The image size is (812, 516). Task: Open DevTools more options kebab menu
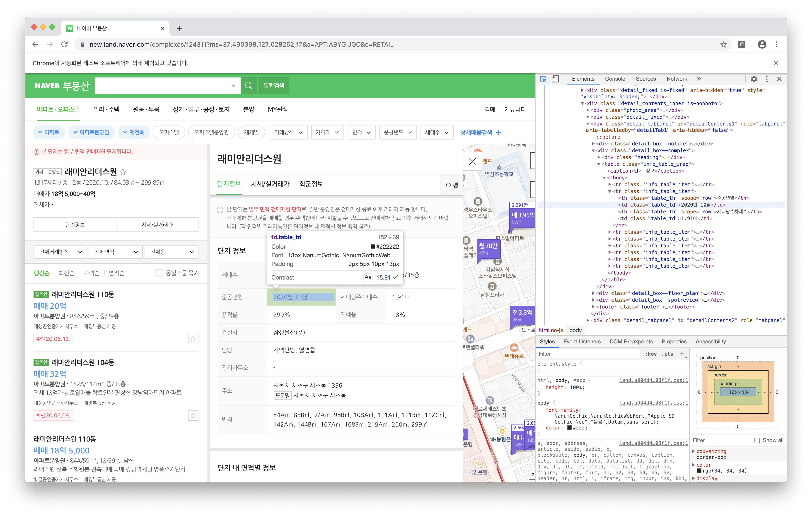coord(767,79)
